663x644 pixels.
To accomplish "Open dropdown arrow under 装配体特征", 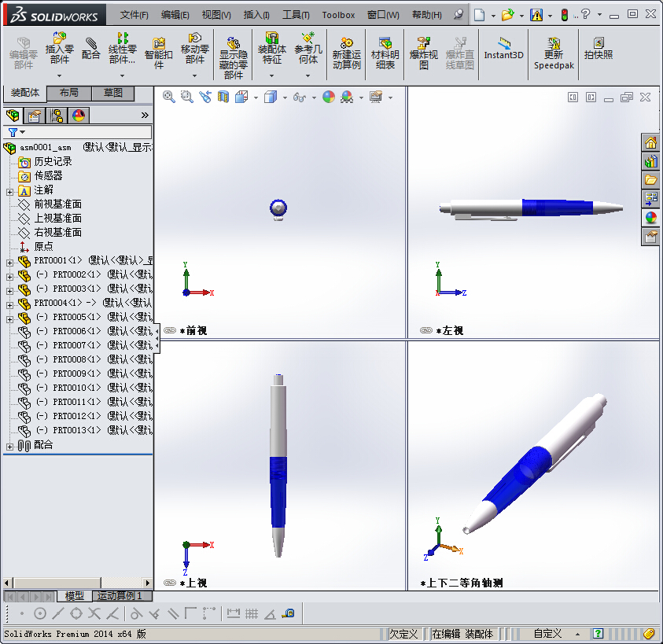I will pyautogui.click(x=272, y=75).
